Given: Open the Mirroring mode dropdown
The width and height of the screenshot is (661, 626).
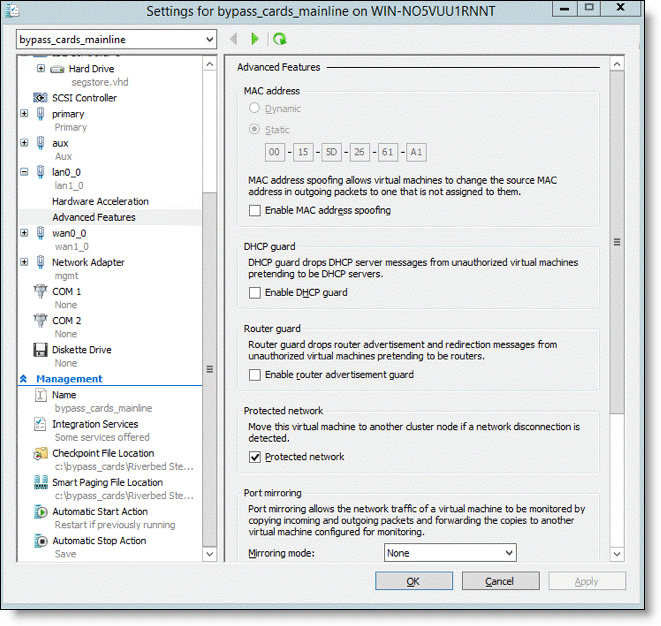Looking at the screenshot, I should tap(450, 553).
